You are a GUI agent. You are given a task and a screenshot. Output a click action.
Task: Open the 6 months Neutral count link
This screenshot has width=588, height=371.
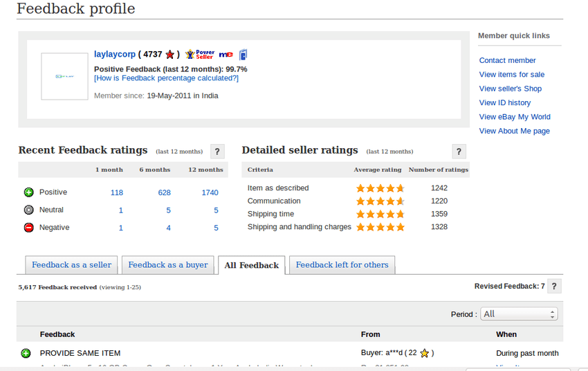click(x=168, y=210)
